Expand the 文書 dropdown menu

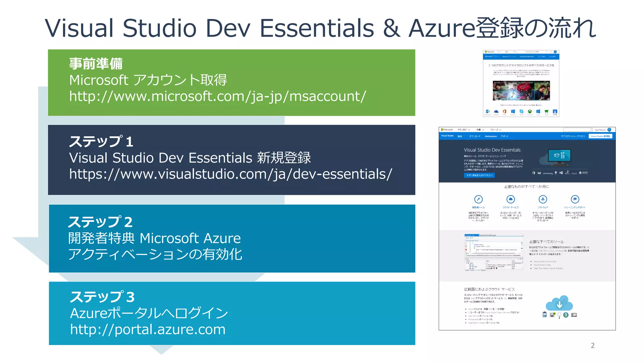(x=480, y=130)
